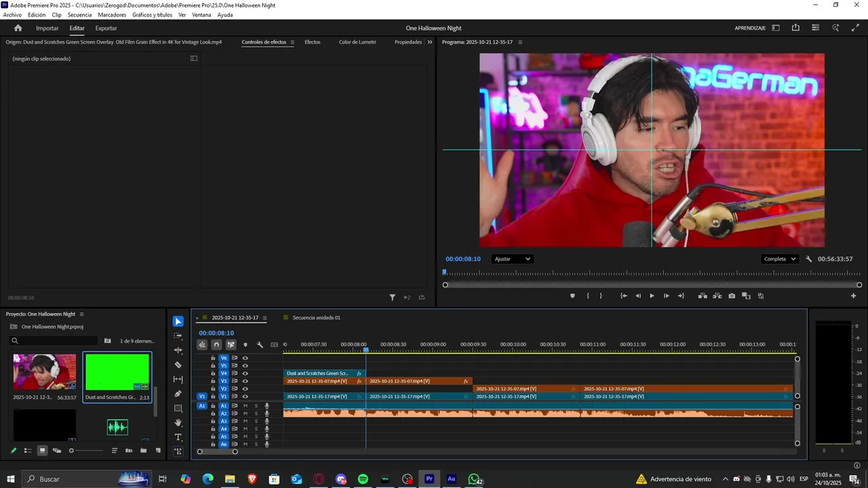Open the sort icons menu in Project panel

tap(114, 450)
